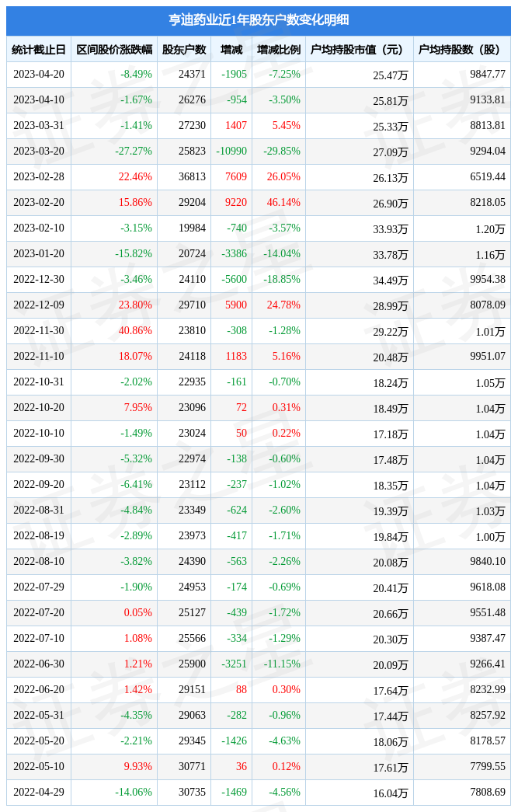Select average shares 9847.77
511x812 pixels.
click(x=488, y=74)
